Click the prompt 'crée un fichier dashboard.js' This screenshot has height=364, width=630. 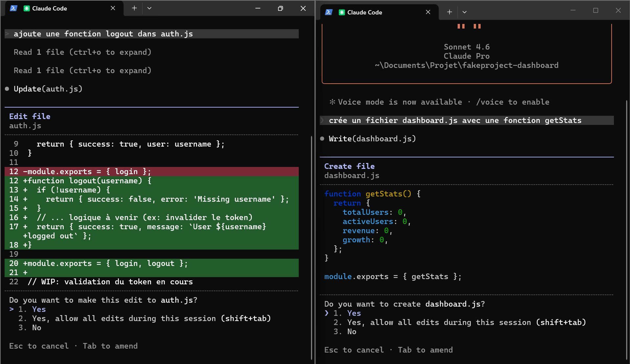[467, 120]
